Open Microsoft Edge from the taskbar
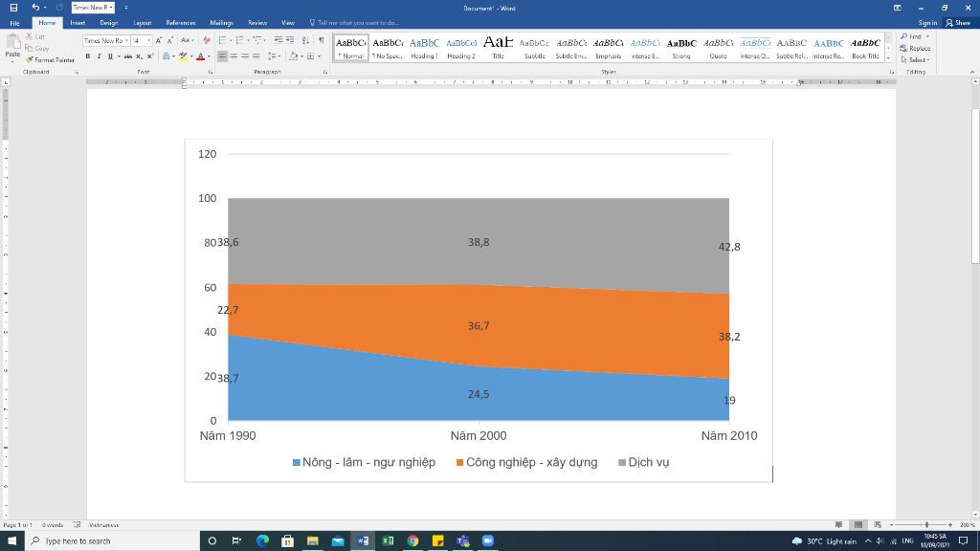 [262, 540]
